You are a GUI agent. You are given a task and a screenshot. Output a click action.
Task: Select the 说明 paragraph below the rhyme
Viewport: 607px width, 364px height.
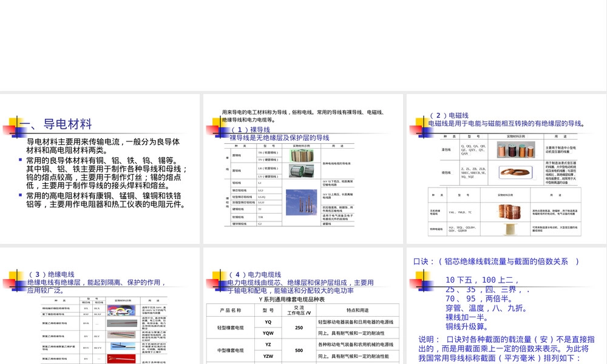[x=506, y=348]
